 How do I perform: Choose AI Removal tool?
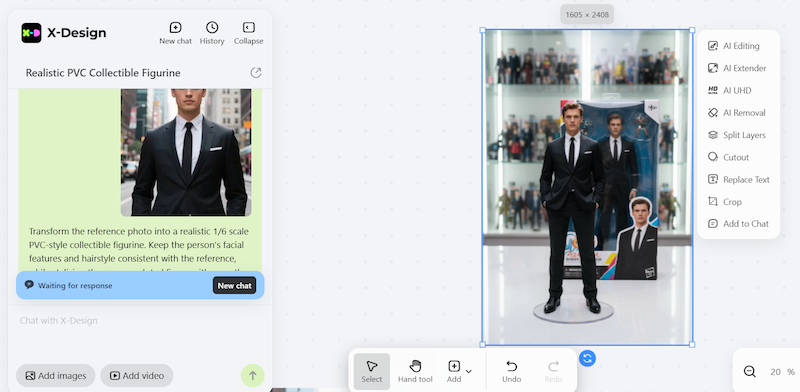pyautogui.click(x=737, y=113)
